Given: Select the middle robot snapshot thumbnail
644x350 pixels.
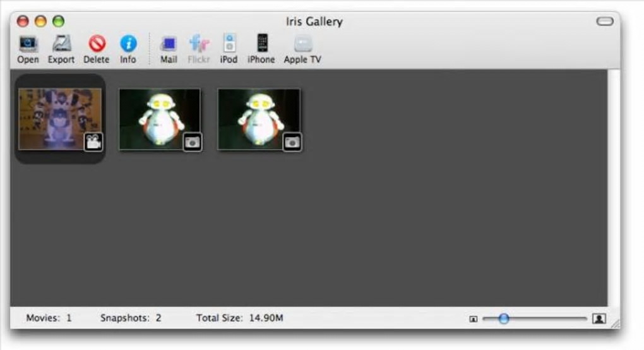Looking at the screenshot, I should pyautogui.click(x=160, y=119).
